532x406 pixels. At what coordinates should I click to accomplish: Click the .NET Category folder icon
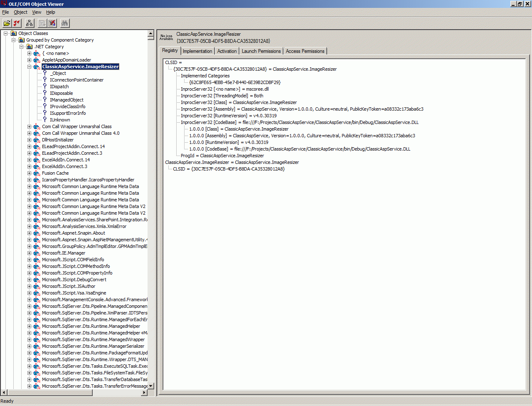click(x=30, y=47)
